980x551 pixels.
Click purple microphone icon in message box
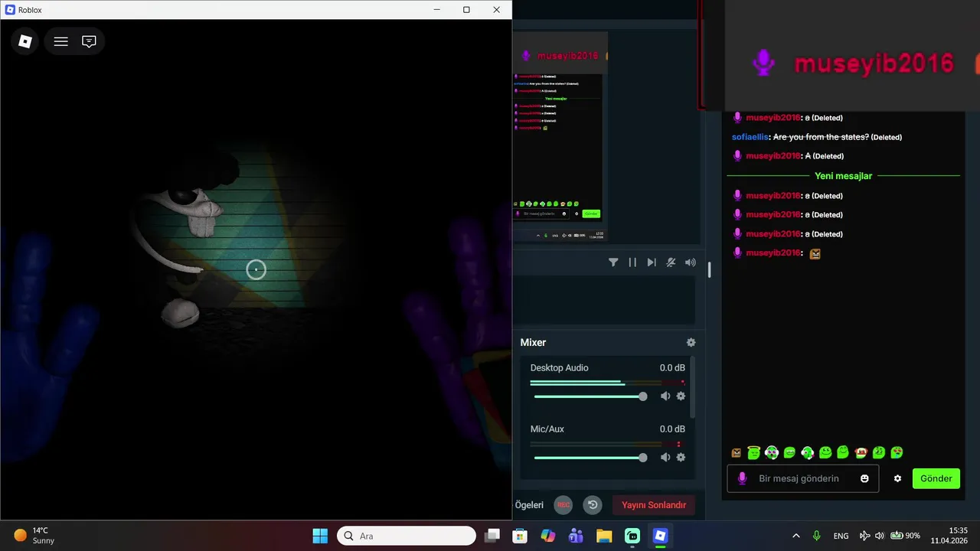741,478
